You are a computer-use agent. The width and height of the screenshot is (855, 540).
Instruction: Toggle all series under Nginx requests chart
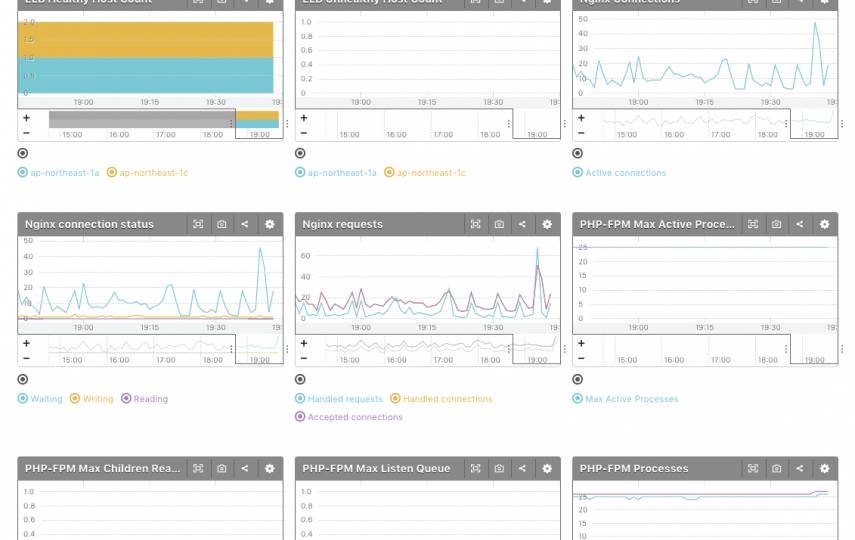pyautogui.click(x=300, y=379)
